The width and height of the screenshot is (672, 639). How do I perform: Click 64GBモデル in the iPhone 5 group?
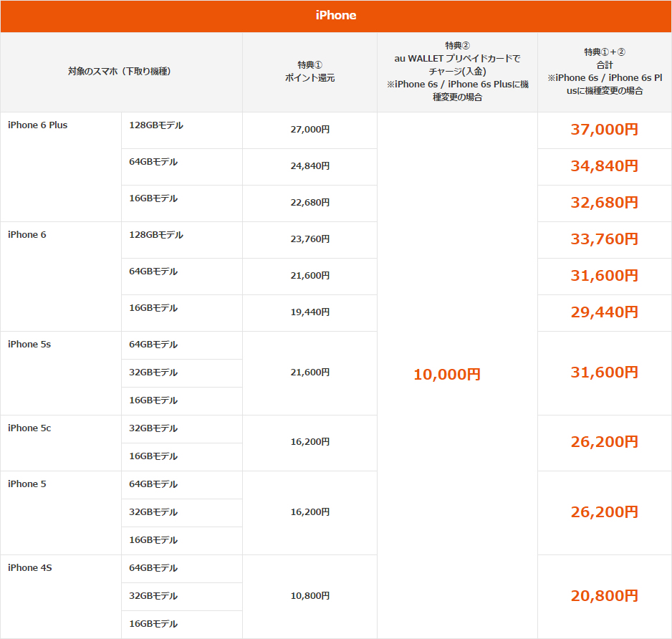click(153, 484)
